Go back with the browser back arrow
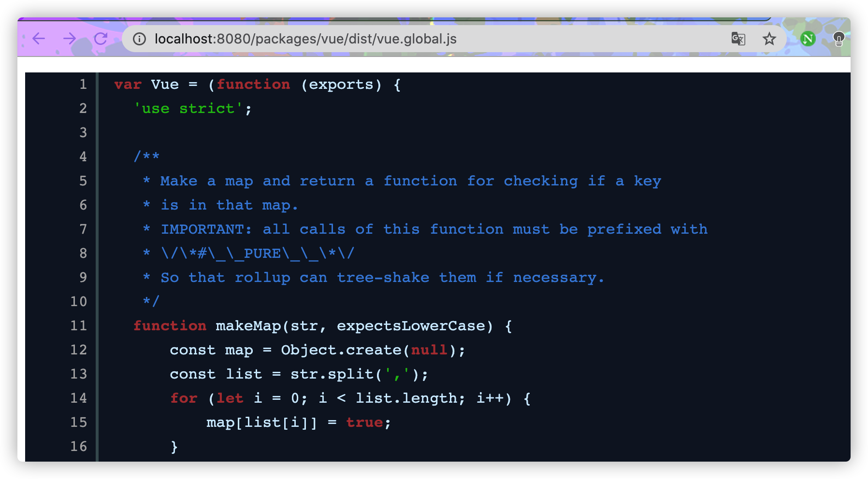 (39, 39)
